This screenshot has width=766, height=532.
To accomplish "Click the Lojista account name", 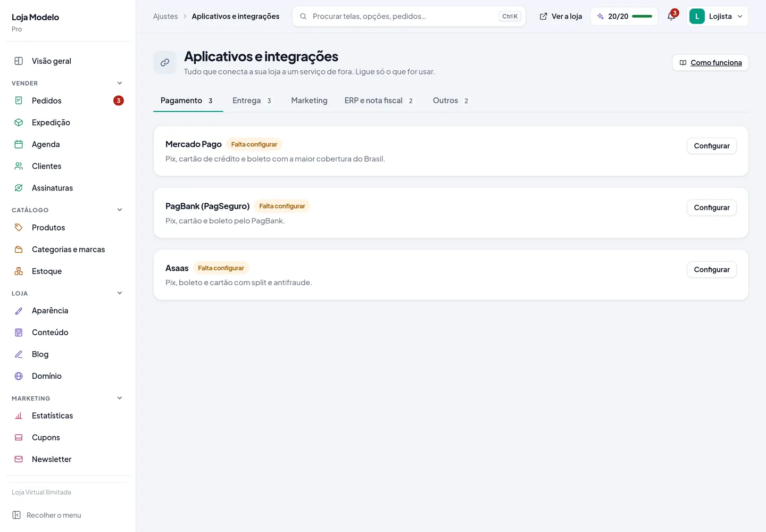I will tap(720, 16).
